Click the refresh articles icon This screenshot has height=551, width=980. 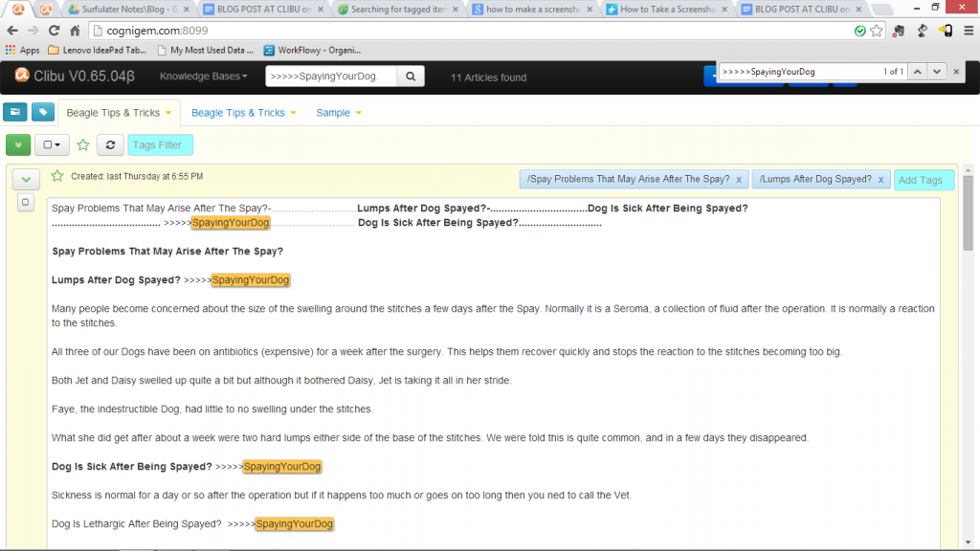tap(111, 144)
